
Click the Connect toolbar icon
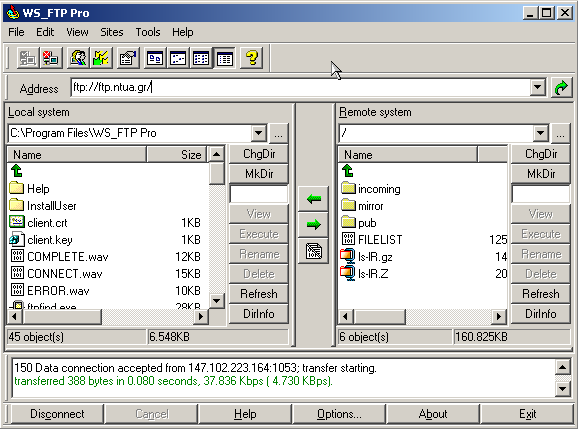[27, 58]
